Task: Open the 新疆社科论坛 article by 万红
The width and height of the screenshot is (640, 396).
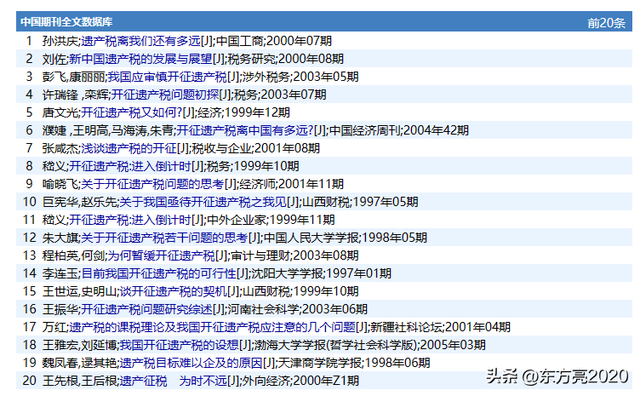Action: 212,327
